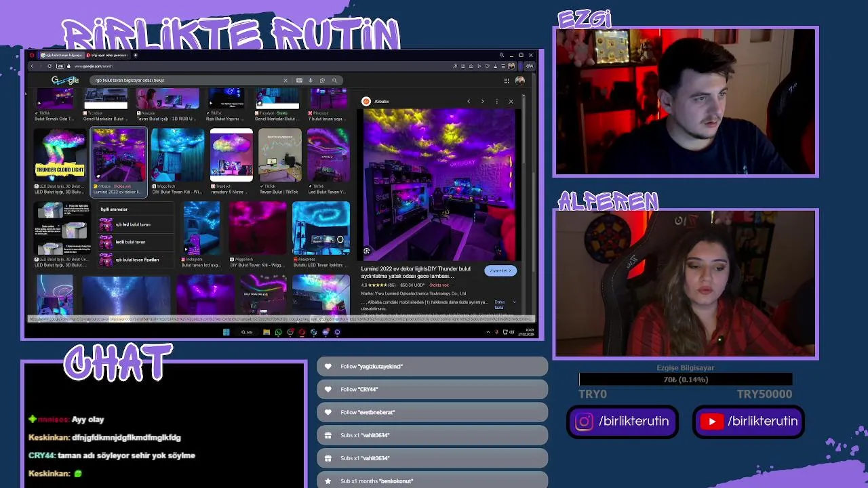Open File Explorer on the taskbar
This screenshot has width=868, height=488.
point(267,332)
